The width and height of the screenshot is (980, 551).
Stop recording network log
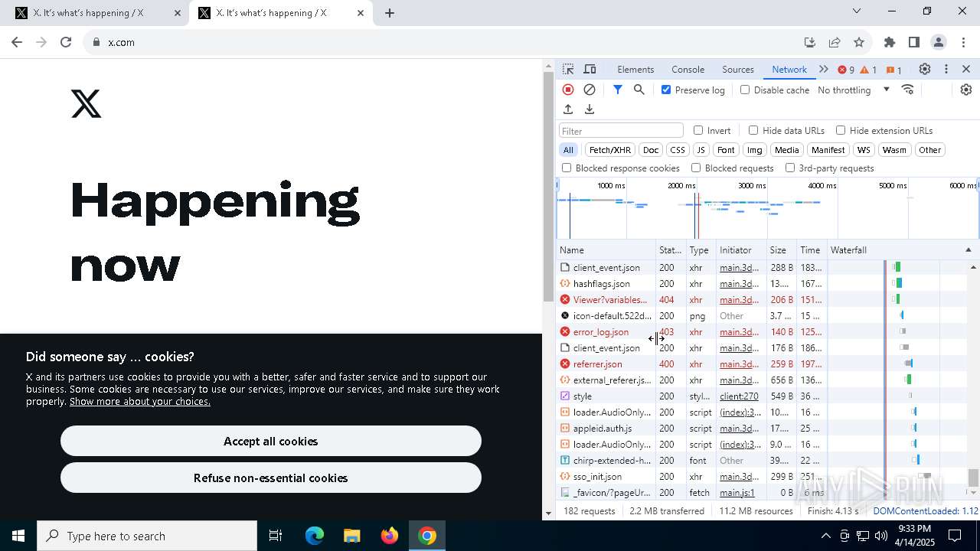[x=568, y=90]
